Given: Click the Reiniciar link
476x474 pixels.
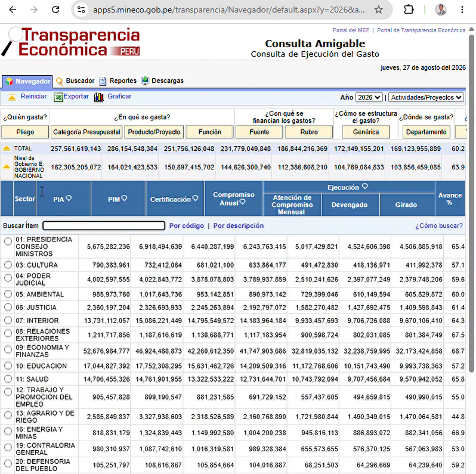Looking at the screenshot, I should (33, 96).
